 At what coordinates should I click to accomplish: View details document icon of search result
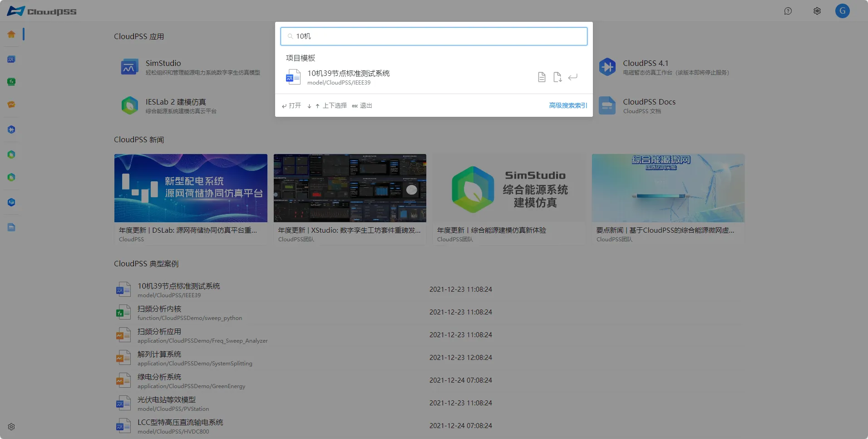[542, 77]
